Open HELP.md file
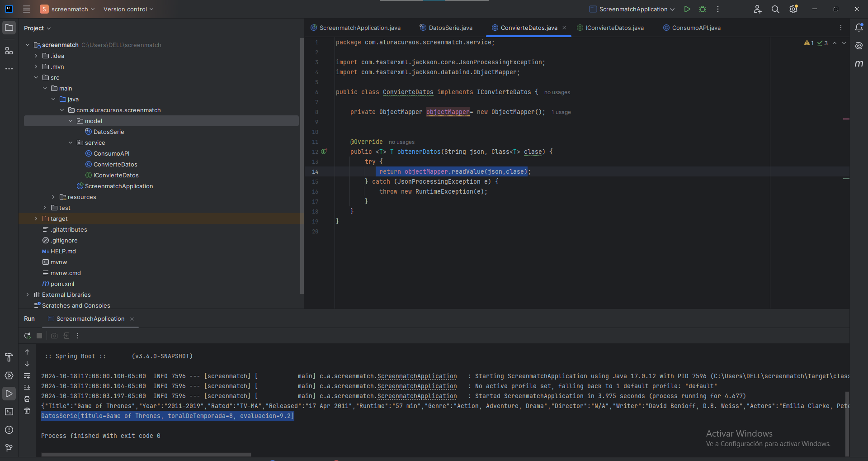 pyautogui.click(x=63, y=251)
